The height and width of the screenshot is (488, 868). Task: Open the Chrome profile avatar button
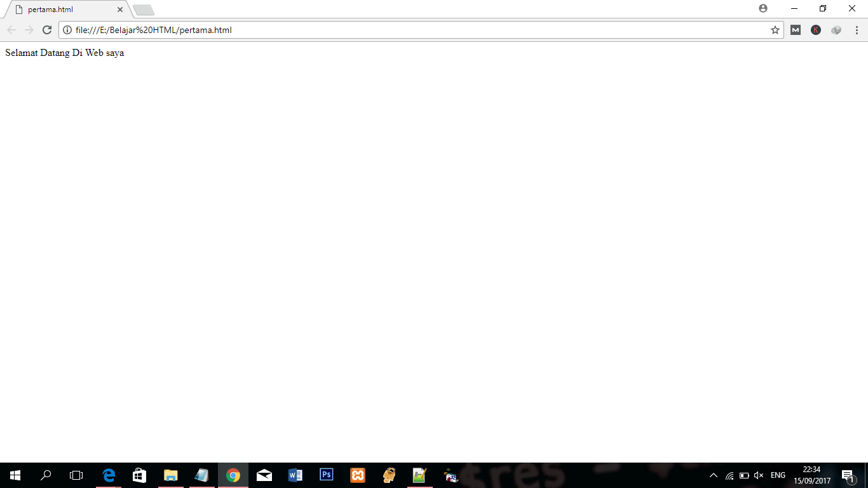[x=763, y=8]
